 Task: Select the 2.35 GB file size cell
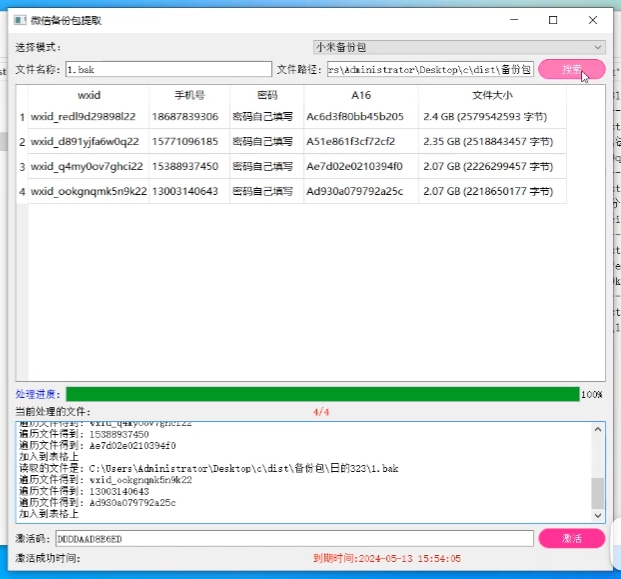pos(492,141)
